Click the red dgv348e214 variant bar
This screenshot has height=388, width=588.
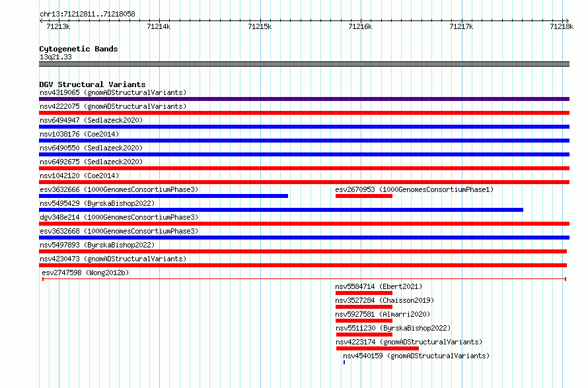tap(304, 224)
